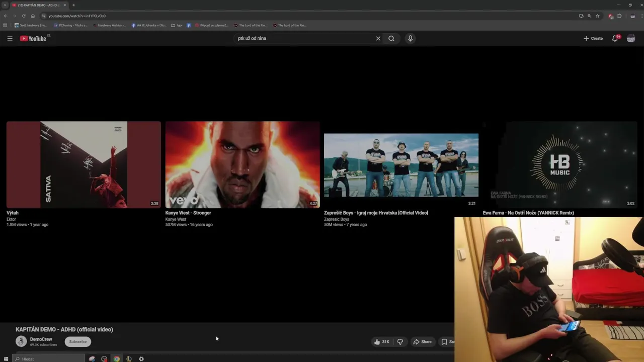Click the install-app icon in the address bar
This screenshot has width=644, height=362.
(x=581, y=16)
